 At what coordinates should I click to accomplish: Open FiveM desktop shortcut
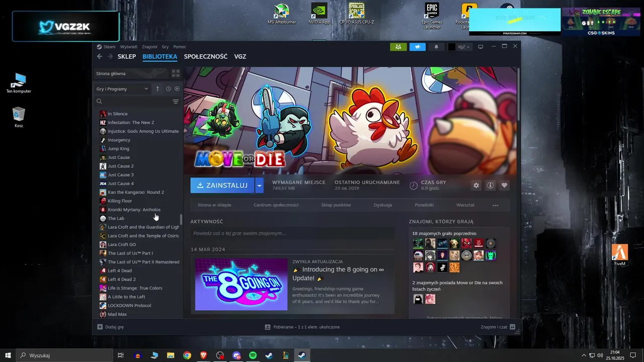620,255
